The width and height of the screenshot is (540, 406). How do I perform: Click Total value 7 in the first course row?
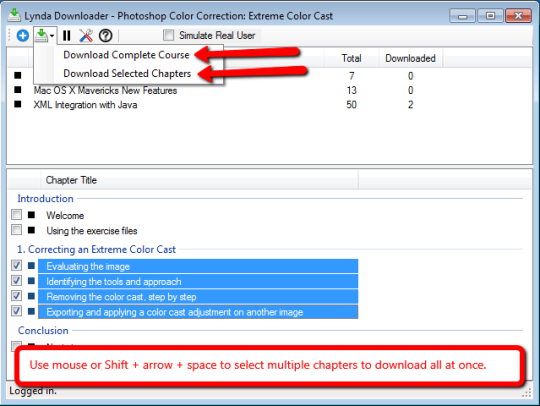(351, 76)
